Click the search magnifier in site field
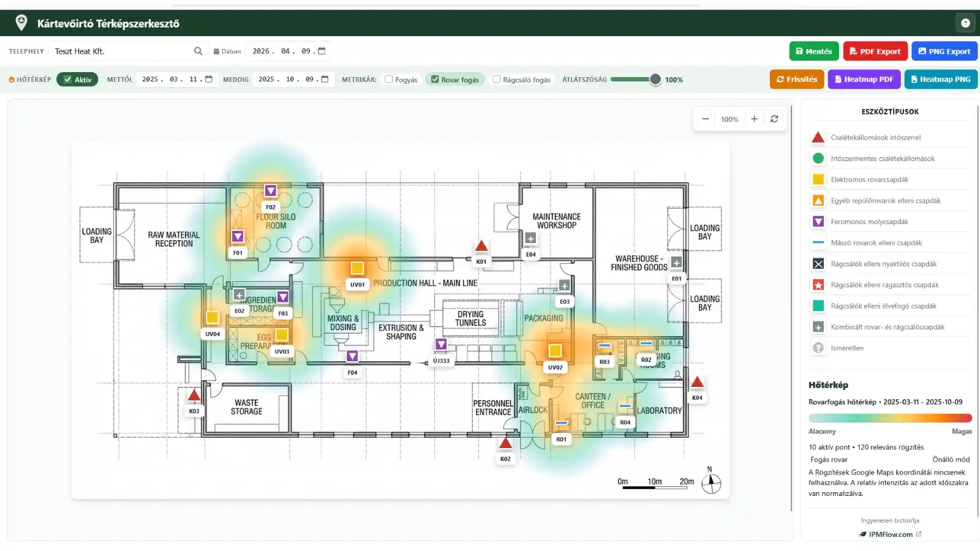 click(x=198, y=51)
